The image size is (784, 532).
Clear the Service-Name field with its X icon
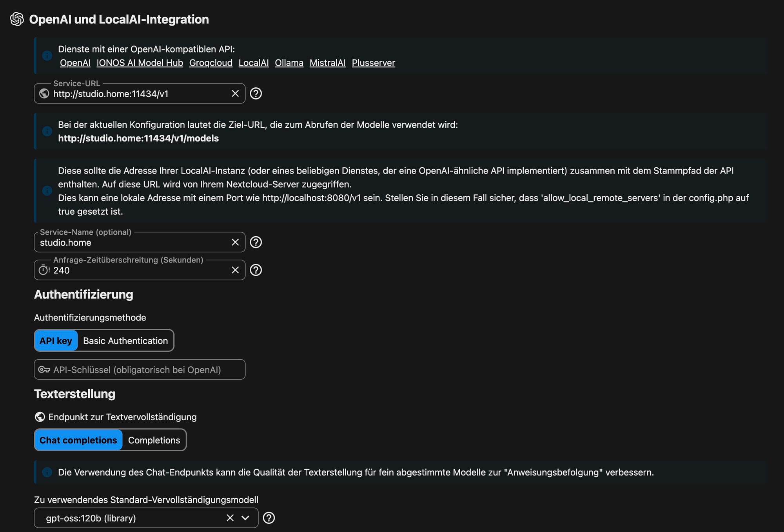[235, 242]
